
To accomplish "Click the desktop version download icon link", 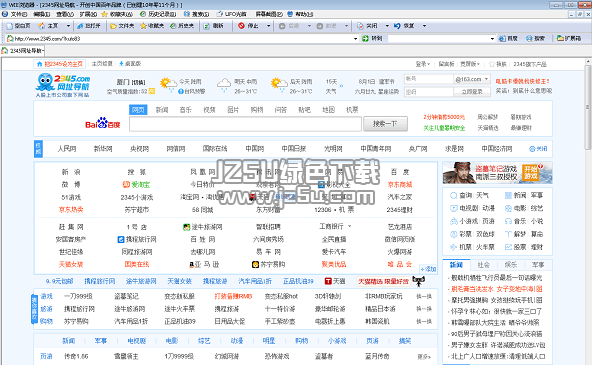I will 130,64.
